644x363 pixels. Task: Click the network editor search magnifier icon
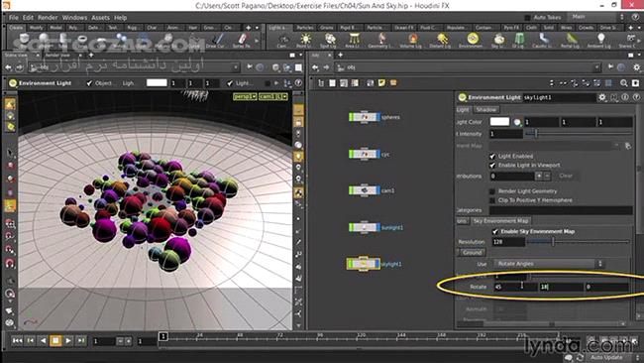624,83
